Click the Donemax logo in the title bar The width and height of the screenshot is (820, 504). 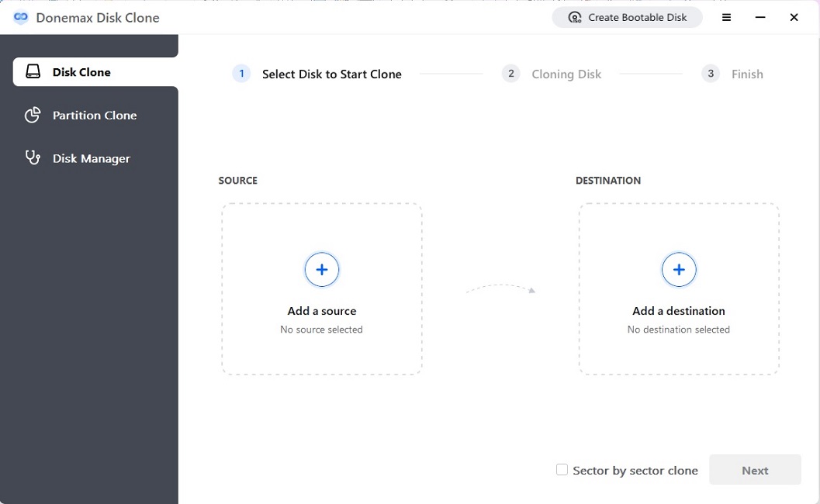(21, 17)
